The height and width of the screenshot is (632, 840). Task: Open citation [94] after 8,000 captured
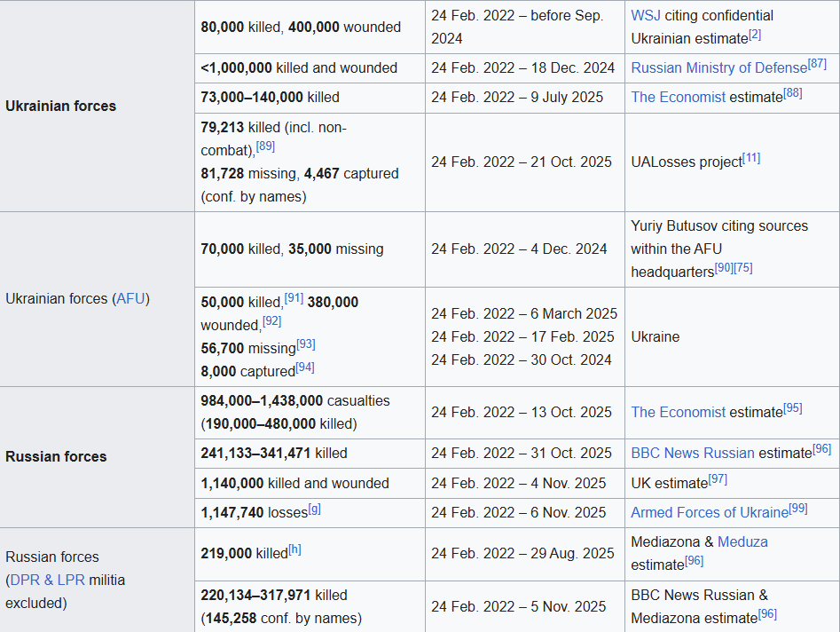pyautogui.click(x=305, y=367)
